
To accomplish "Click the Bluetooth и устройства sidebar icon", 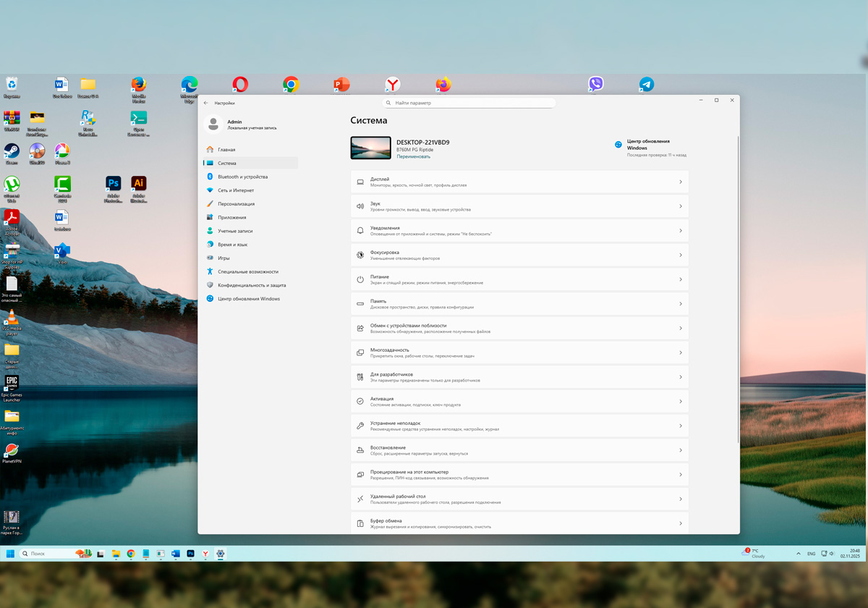I will click(x=210, y=177).
